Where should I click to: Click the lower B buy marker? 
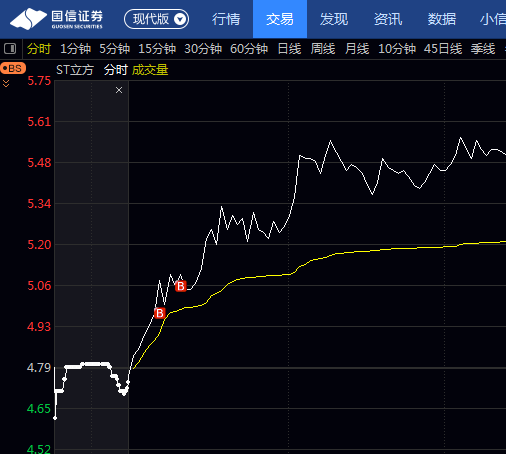pyautogui.click(x=160, y=313)
